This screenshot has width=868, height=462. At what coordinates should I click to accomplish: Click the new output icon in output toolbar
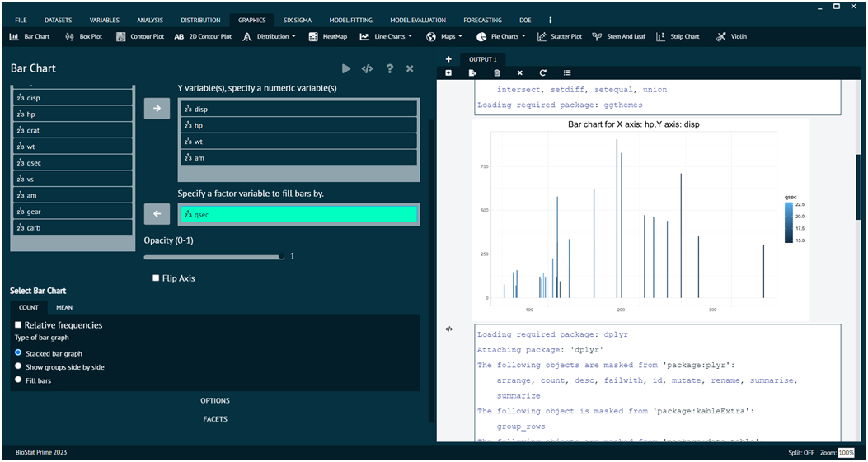(x=448, y=72)
